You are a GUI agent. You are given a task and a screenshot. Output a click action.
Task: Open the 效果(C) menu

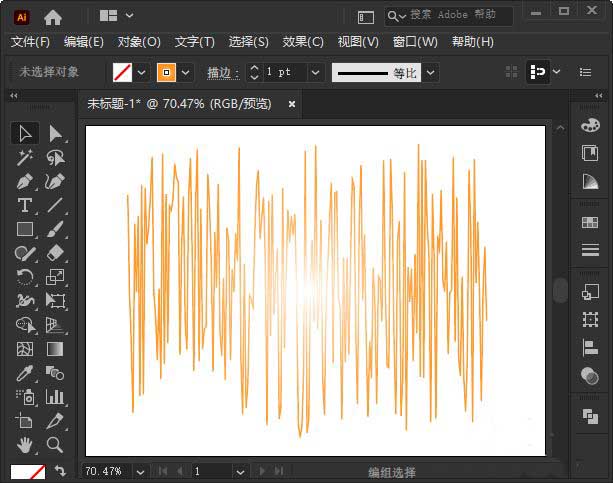[x=303, y=42]
